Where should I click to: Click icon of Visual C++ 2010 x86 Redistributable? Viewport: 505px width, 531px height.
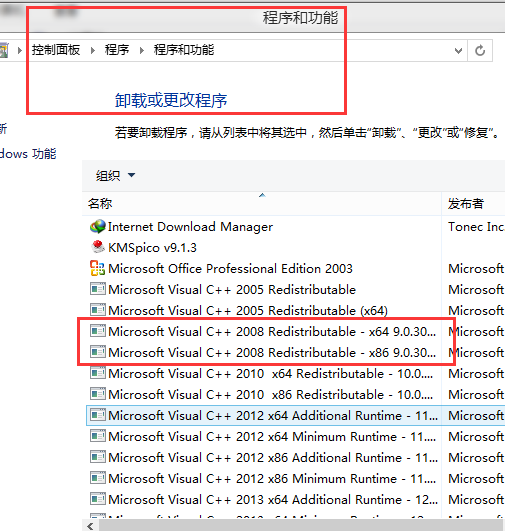98,394
